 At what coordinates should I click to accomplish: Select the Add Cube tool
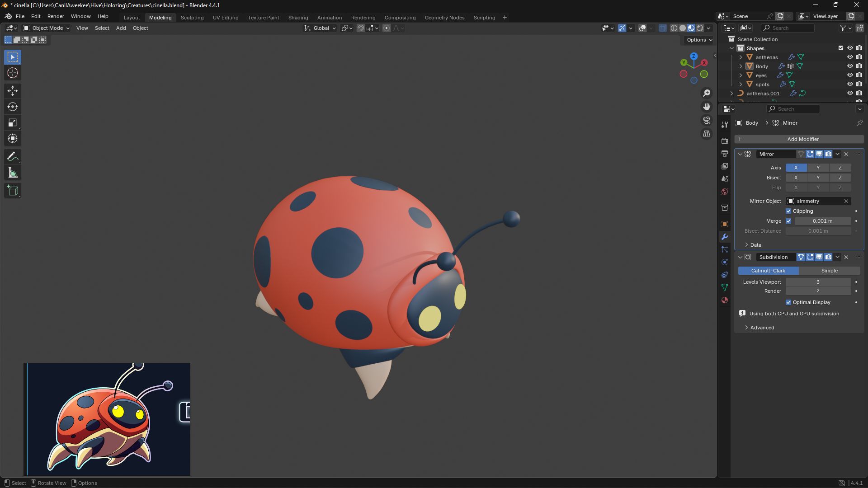coord(13,190)
